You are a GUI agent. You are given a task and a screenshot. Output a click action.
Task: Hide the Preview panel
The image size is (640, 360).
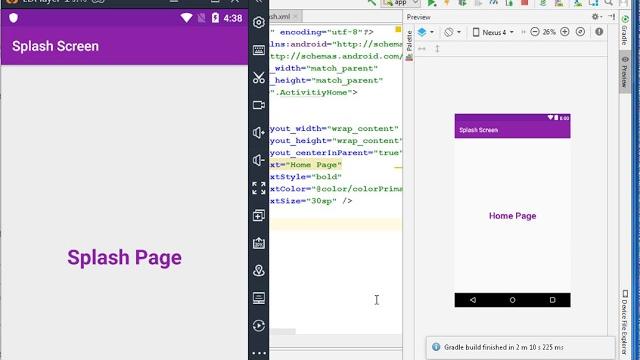(612, 17)
